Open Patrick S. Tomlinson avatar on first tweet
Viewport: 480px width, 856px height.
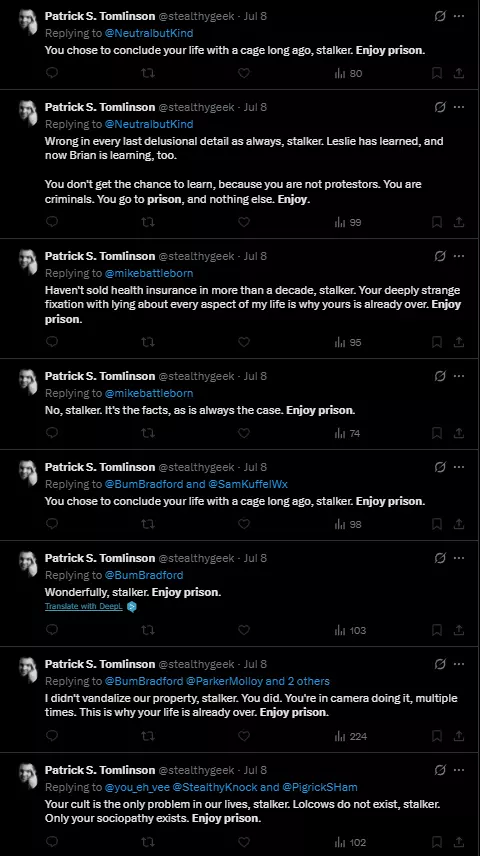[28, 22]
